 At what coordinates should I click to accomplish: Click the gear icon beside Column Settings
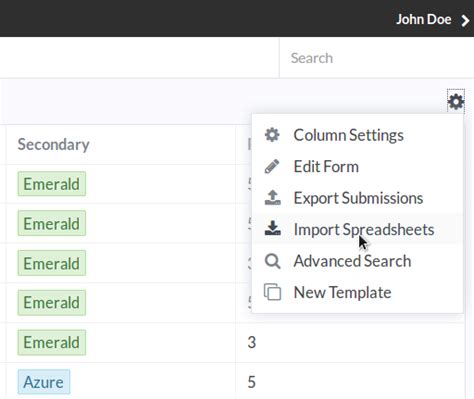[272, 135]
